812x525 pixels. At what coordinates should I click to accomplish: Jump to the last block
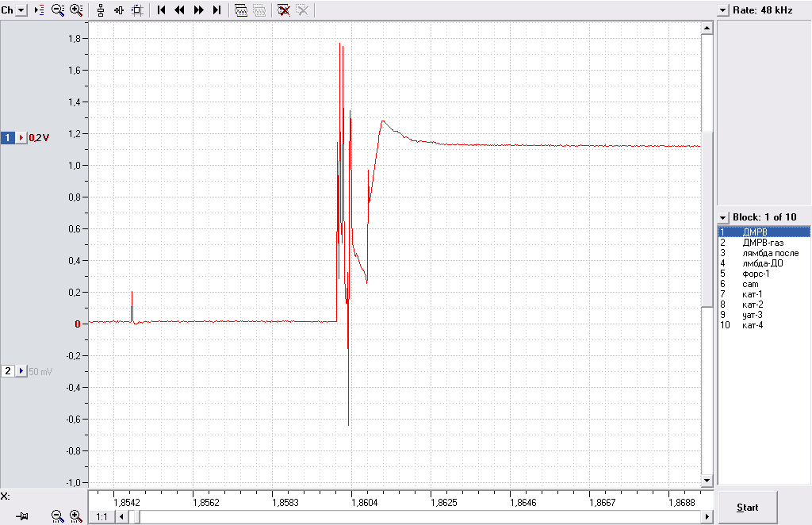click(x=217, y=10)
